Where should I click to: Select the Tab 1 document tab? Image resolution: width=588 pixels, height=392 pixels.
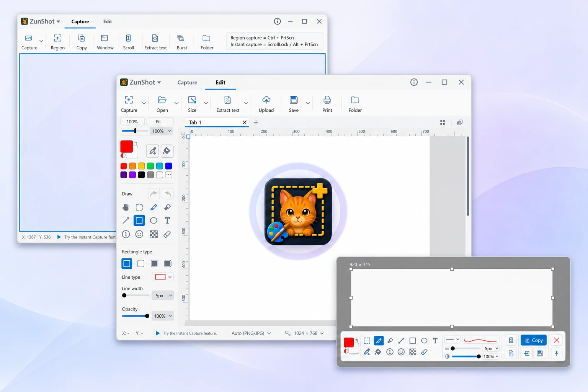point(217,122)
